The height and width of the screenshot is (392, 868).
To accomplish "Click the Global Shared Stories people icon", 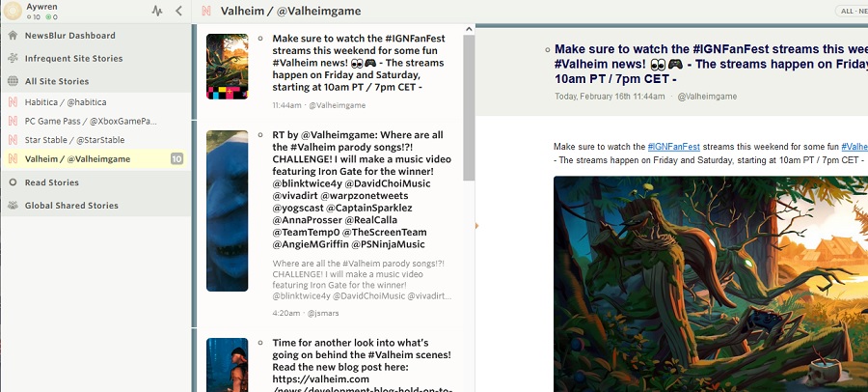I will click(x=13, y=205).
